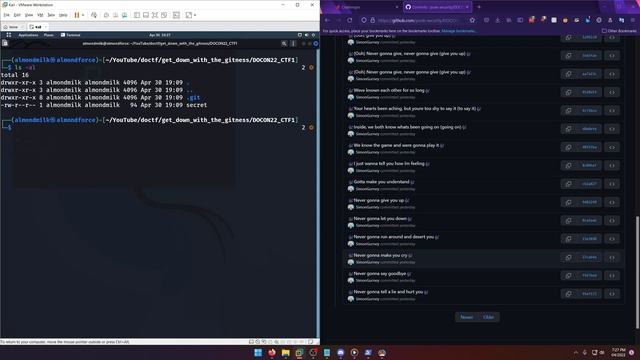Go back in the browser
Screen dimensions: 640x360
(x=327, y=20)
